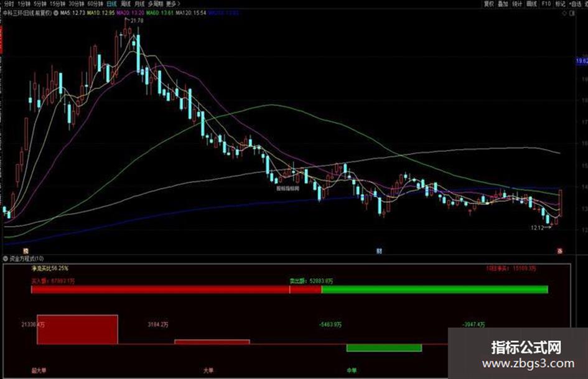Viewport: 588px width, 379px height.
Task: Click the green 中单 category label
Action: click(352, 371)
